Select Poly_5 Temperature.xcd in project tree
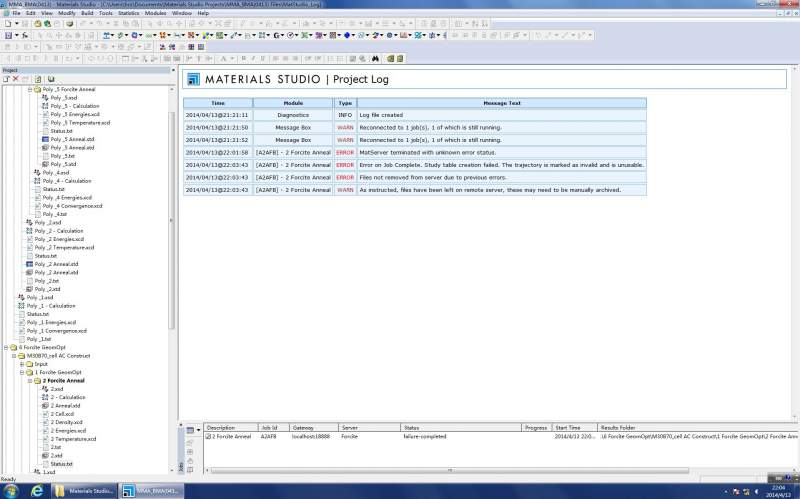This screenshot has width=800, height=499. [x=80, y=123]
